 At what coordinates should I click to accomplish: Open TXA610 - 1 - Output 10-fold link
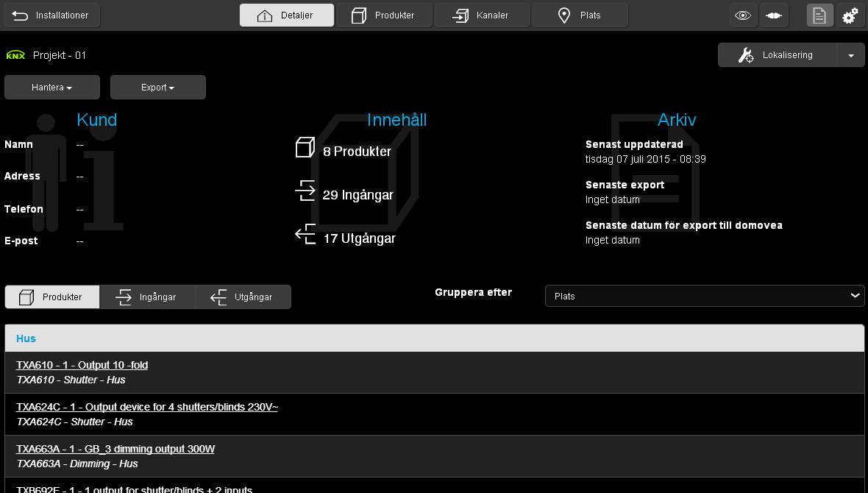82,365
